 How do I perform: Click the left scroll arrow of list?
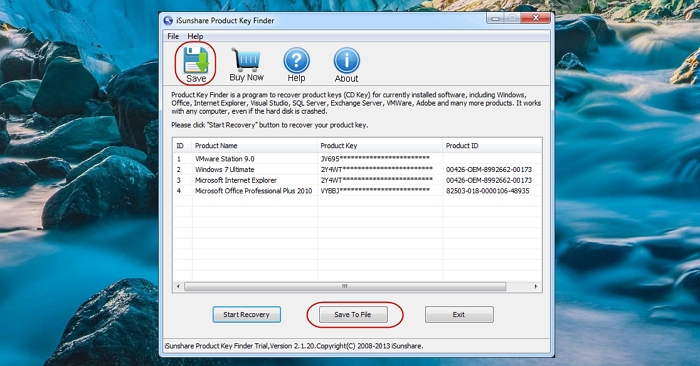(x=178, y=287)
